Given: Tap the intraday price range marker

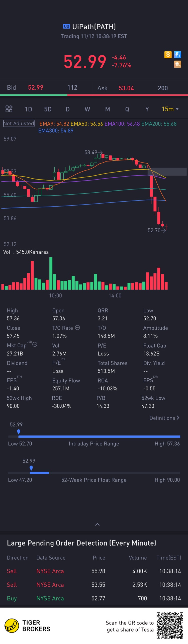Looking at the screenshot, I should [x=19, y=432].
